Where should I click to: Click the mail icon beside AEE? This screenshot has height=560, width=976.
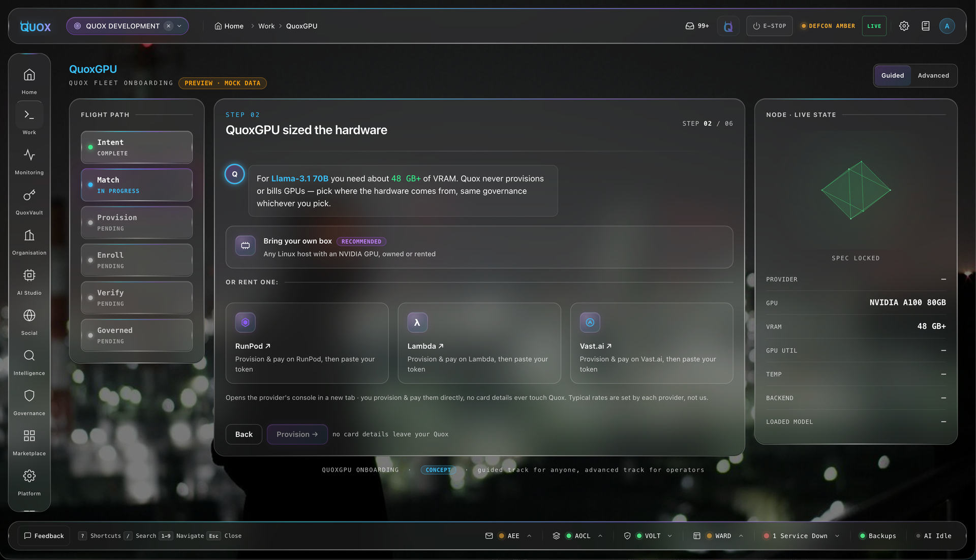489,536
